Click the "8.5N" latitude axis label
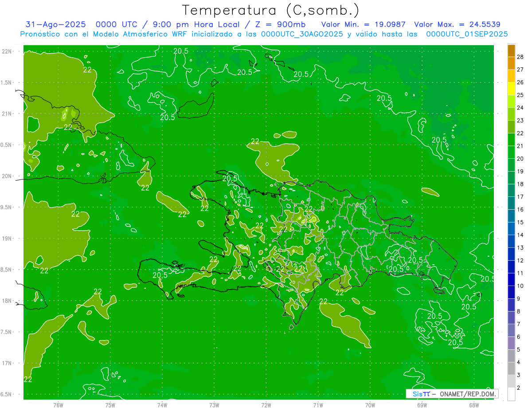The height and width of the screenshot is (411, 532). (x=6, y=270)
